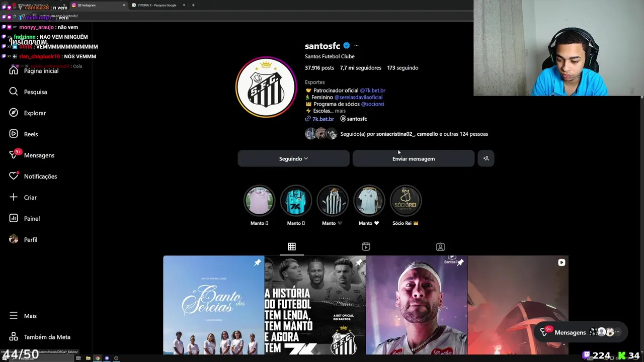Viewport: 644px width, 362px height.
Task: View the 7,7 mi seguidores list
Action: point(360,68)
